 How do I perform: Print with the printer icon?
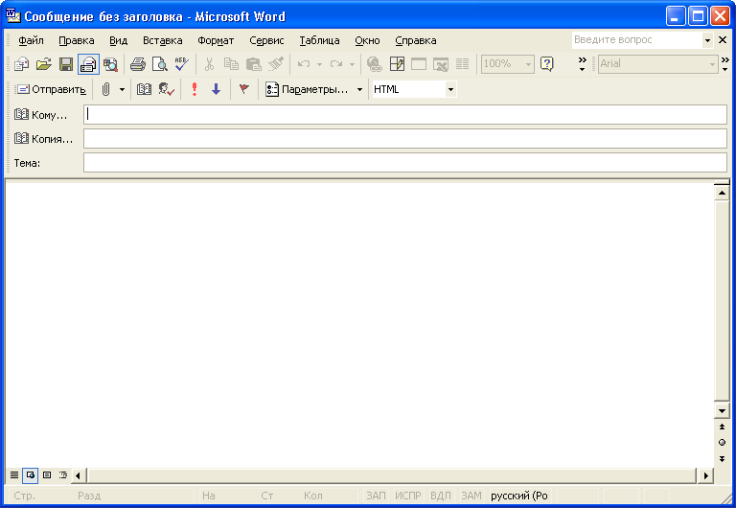[138, 64]
